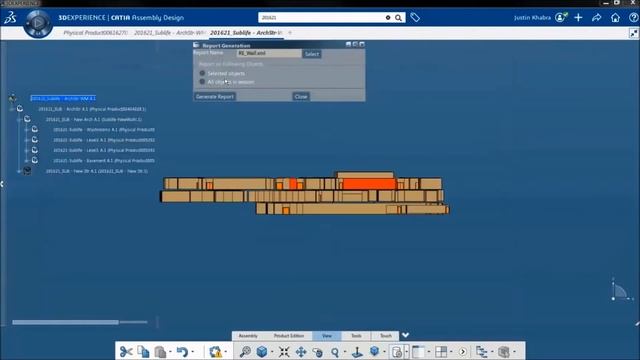Switch to the Product Edition tab
This screenshot has width=640, height=360.
click(x=289, y=336)
